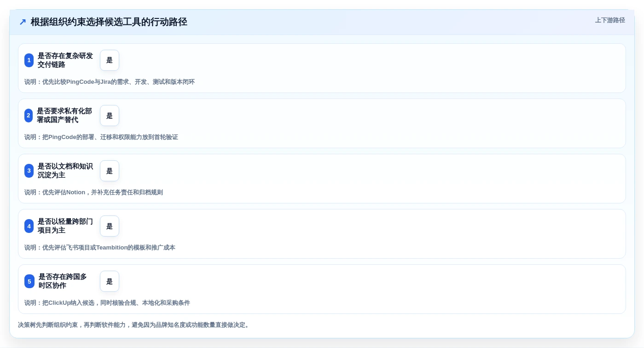Viewport: 644px width, 348px height.
Task: Click the question 是否以文档和知识沉淀为主
Action: (x=65, y=171)
